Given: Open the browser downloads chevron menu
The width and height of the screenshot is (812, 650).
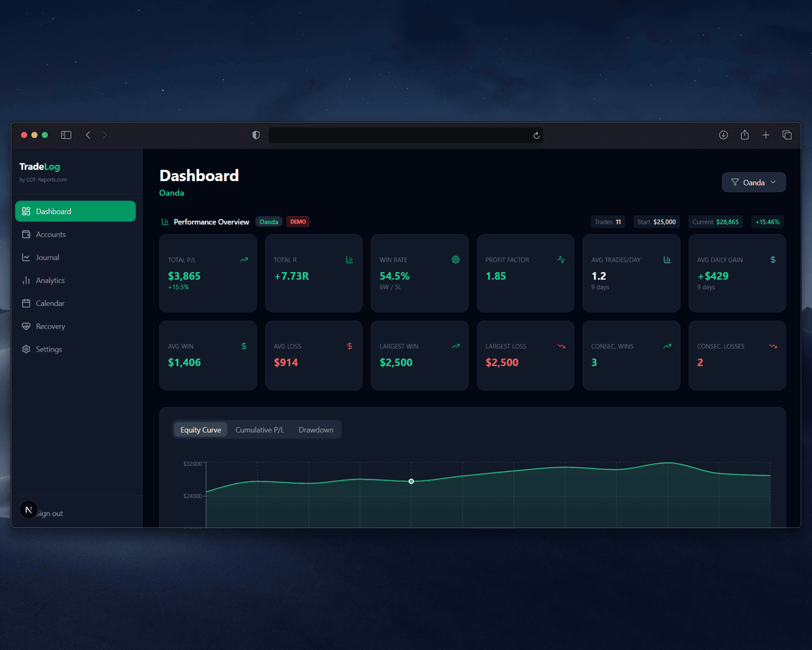Looking at the screenshot, I should (x=723, y=135).
